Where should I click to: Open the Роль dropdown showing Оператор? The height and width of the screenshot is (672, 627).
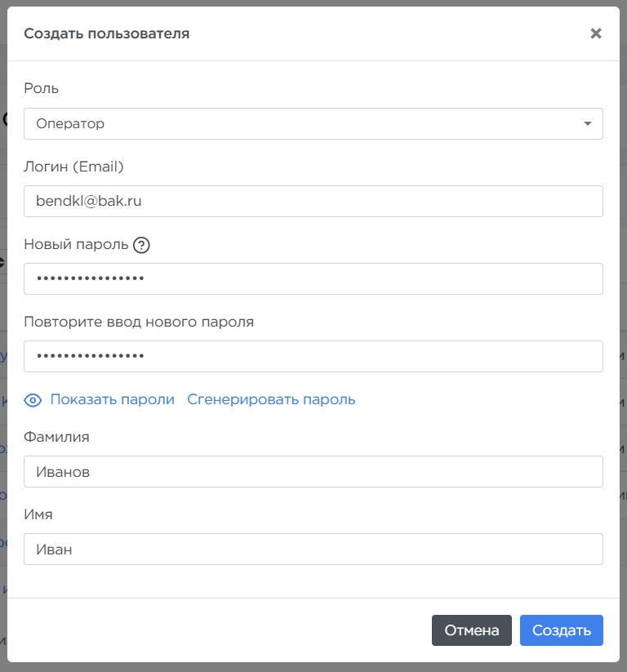313,124
